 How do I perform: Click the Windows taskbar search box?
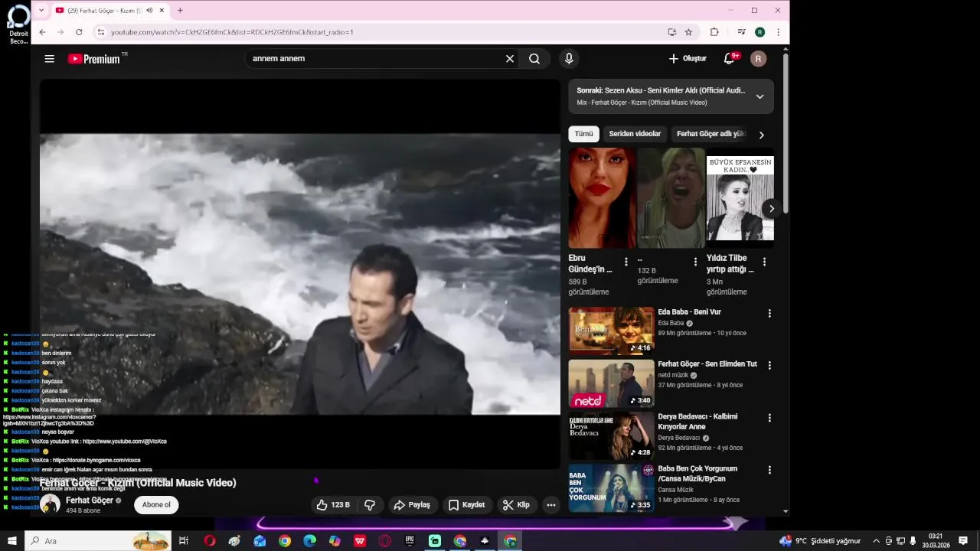100,541
